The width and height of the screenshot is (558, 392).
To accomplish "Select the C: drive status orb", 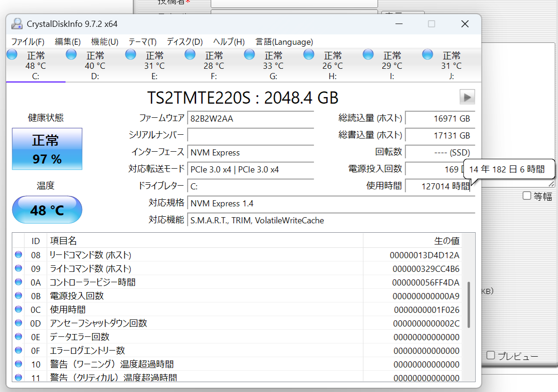I will 12,55.
